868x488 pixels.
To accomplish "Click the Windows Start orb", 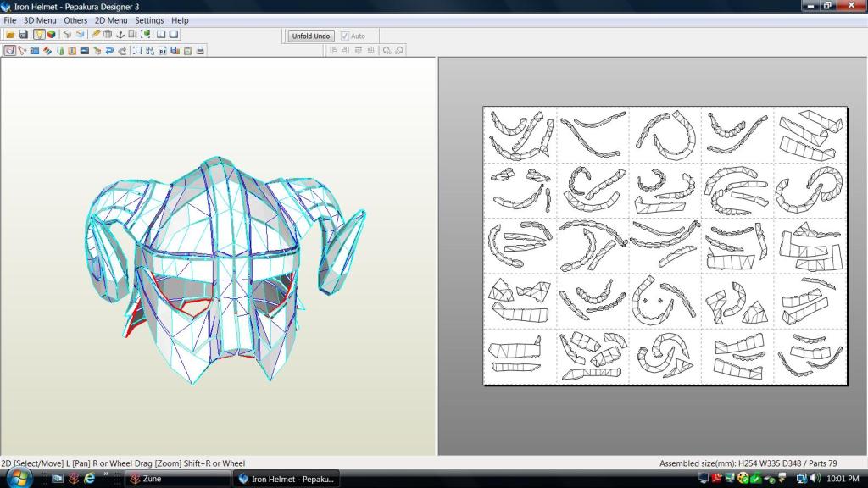I will click(x=19, y=478).
